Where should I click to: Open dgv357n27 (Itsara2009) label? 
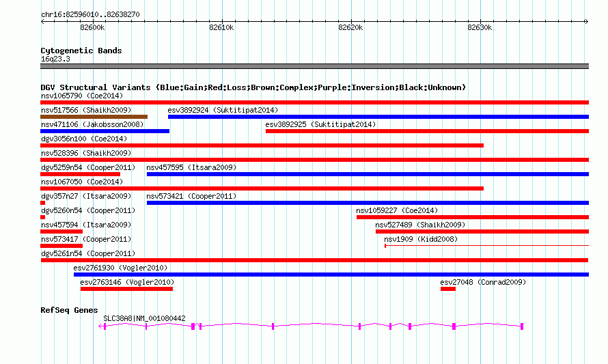(x=86, y=196)
